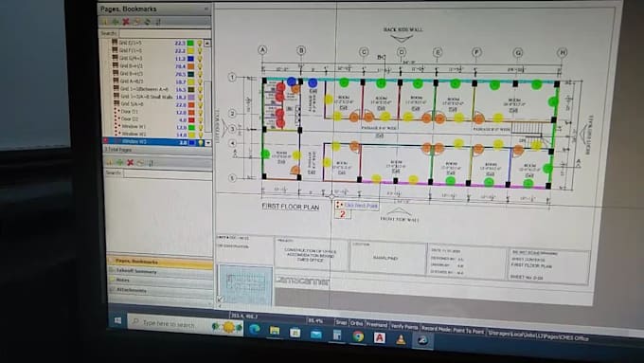The width and height of the screenshot is (644, 363).
Task: Click the Search field in the lower panel
Action: pos(168,173)
